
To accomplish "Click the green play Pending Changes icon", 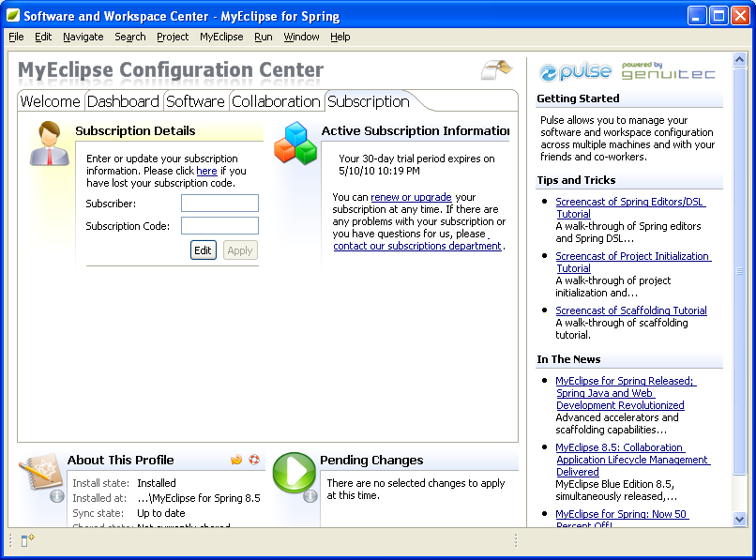I will point(295,472).
